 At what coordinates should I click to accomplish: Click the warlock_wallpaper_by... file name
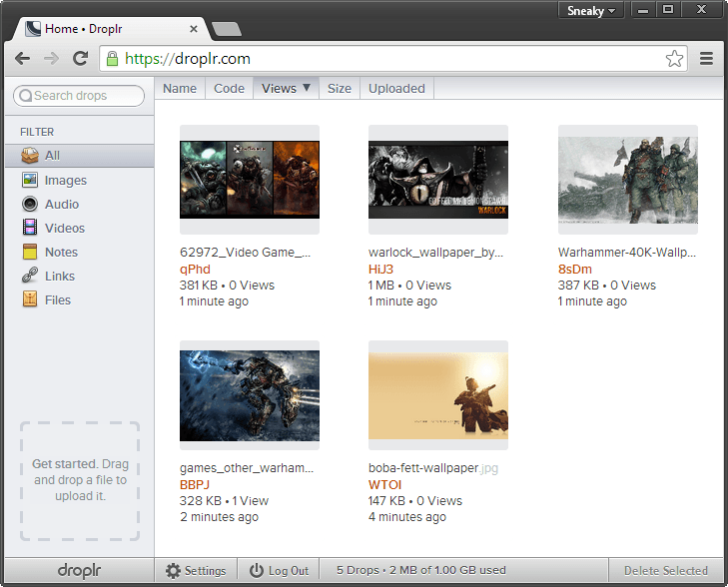click(435, 252)
